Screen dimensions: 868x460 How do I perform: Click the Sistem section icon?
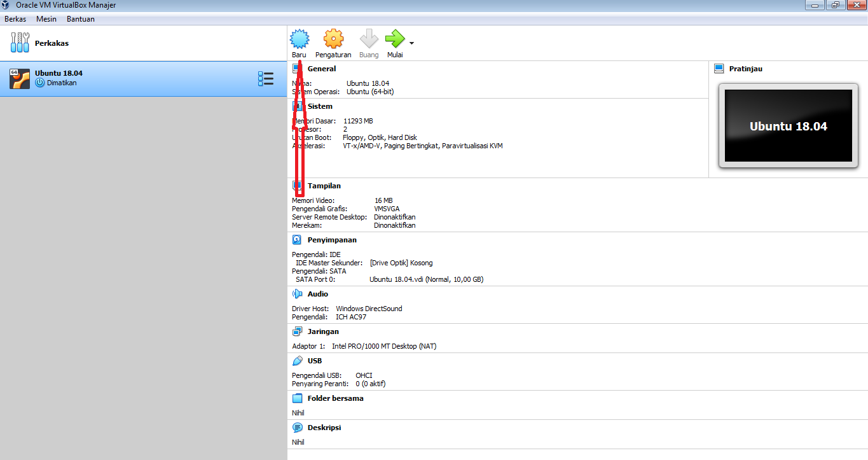pos(297,106)
